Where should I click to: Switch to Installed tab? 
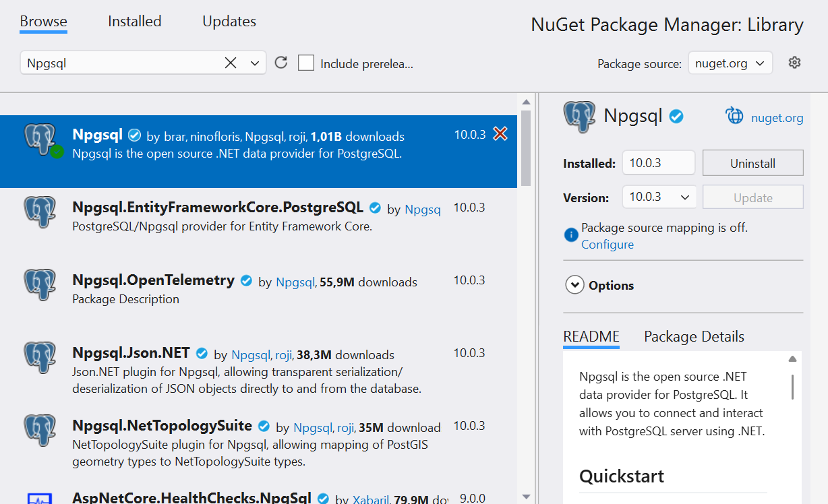[134, 22]
